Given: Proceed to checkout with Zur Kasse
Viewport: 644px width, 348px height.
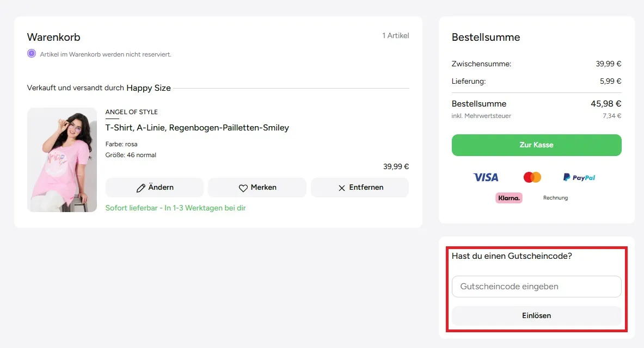Looking at the screenshot, I should point(536,145).
